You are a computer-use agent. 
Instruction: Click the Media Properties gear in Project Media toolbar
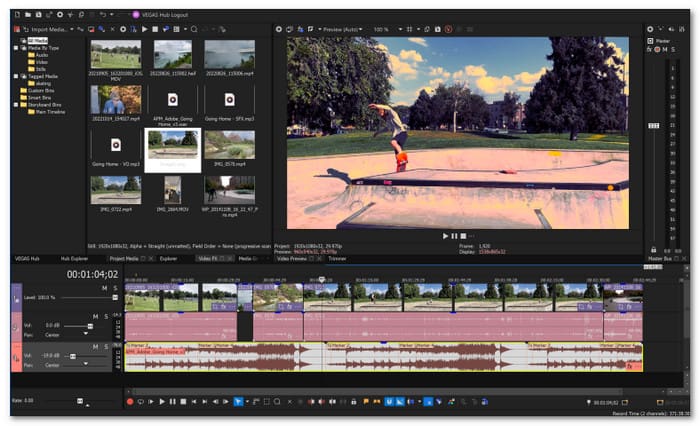pyautogui.click(x=123, y=29)
